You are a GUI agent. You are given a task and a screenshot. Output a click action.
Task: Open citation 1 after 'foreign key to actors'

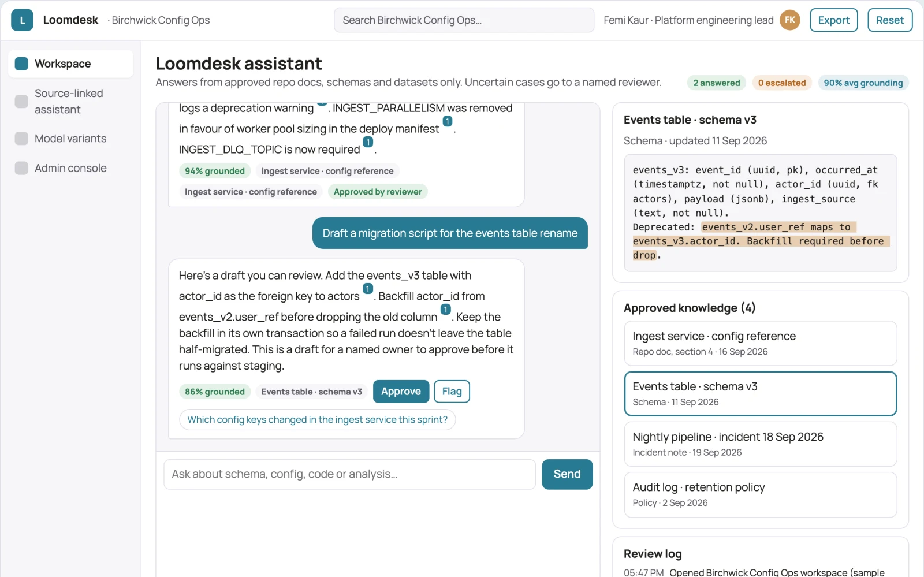(x=368, y=288)
